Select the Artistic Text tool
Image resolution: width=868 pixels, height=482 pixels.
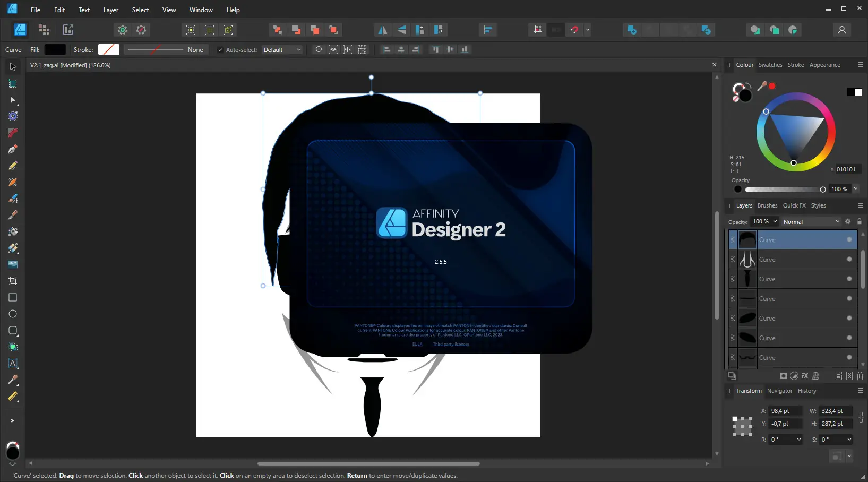[13, 364]
